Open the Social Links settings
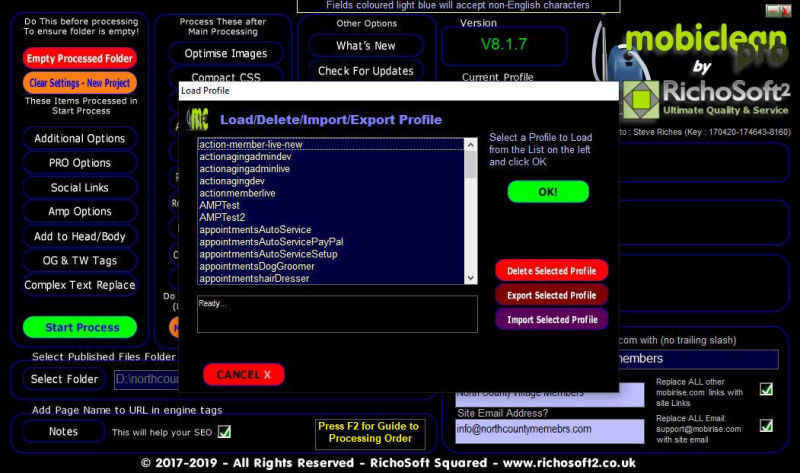800x473 pixels. 80,187
